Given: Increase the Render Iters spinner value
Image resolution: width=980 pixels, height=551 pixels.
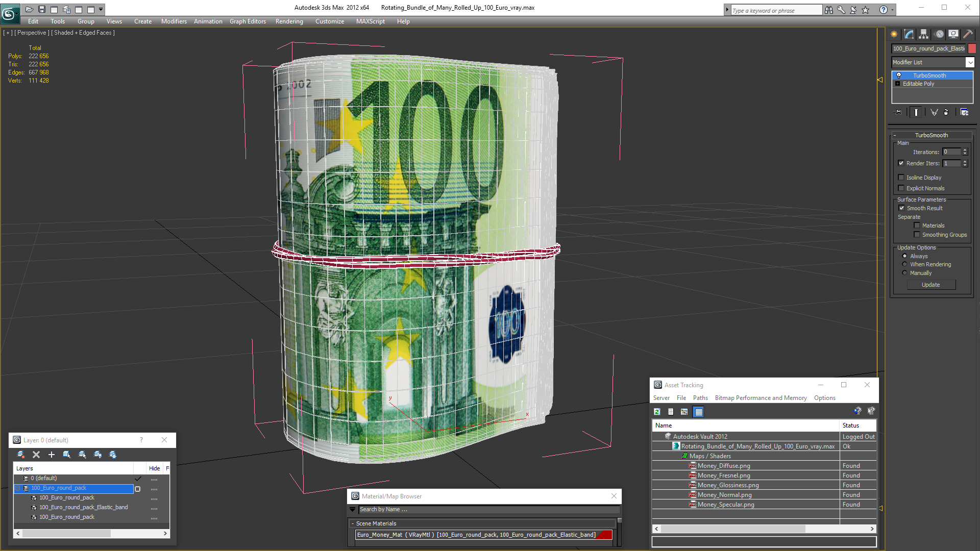Looking at the screenshot, I should tap(965, 161).
